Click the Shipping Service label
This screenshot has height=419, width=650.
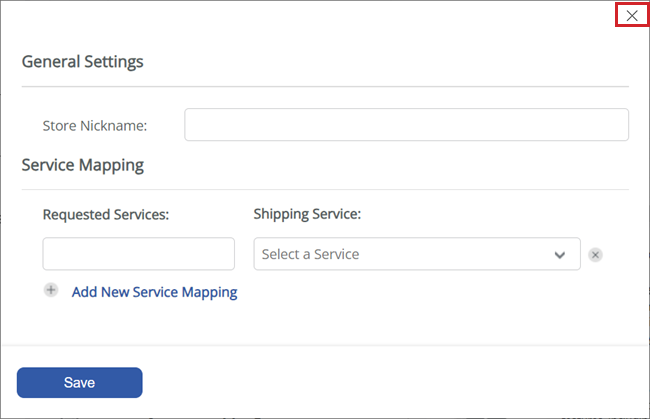tap(307, 214)
